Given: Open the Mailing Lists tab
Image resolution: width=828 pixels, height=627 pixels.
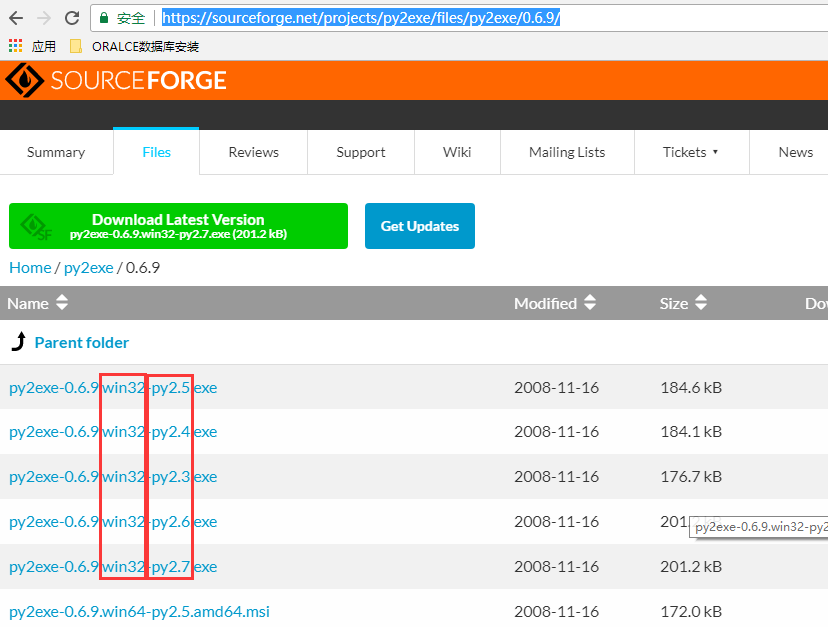Looking at the screenshot, I should coord(567,152).
